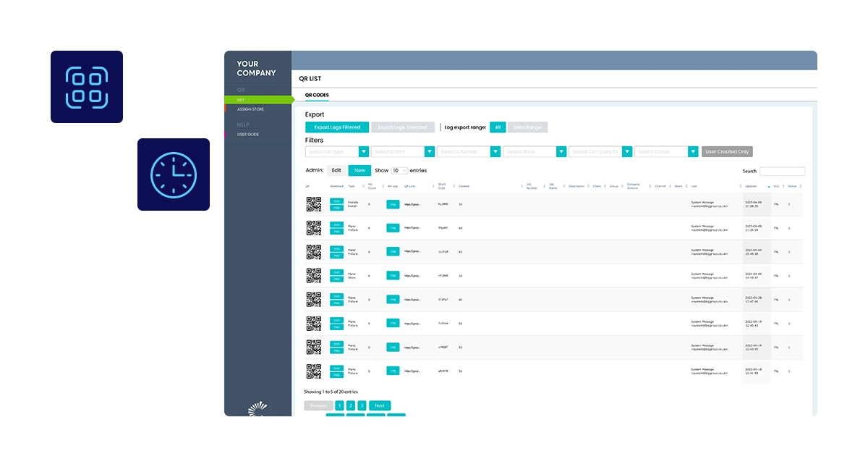Set log export range to All

tap(498, 127)
